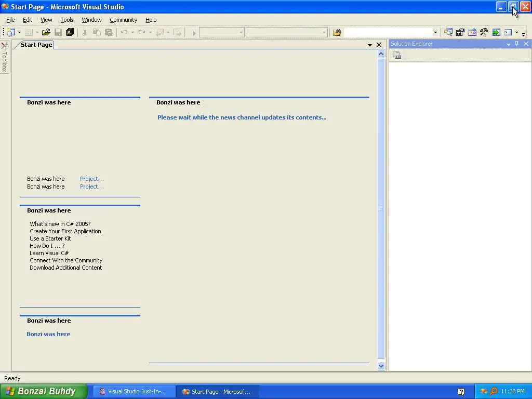
Task: Open the New Project button's dropdown arrow
Action: [x=19, y=33]
